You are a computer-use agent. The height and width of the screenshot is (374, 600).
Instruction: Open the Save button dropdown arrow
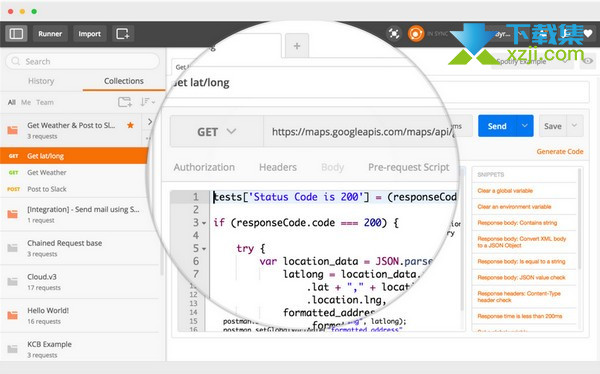574,126
